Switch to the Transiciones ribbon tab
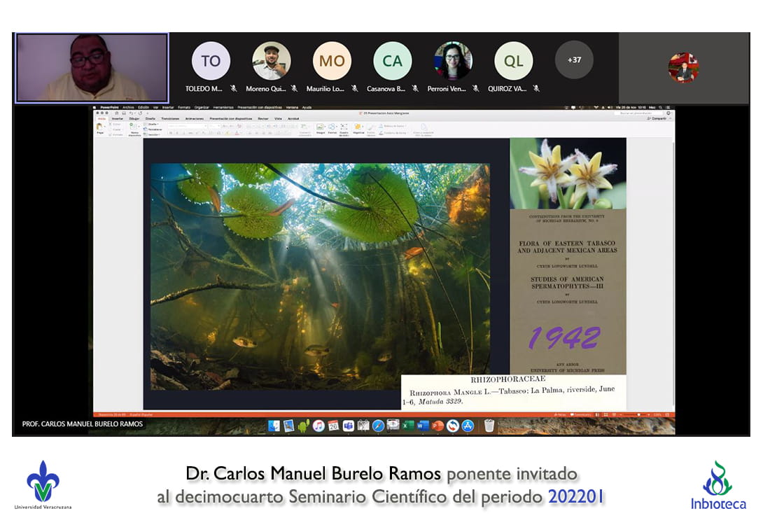 (x=170, y=119)
